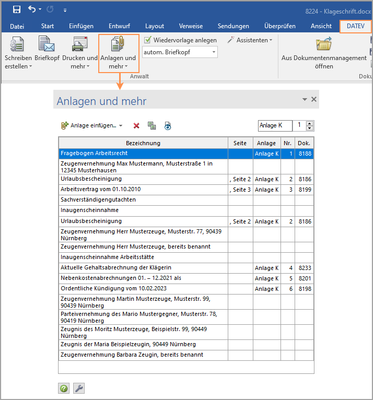The image size is (373, 400).
Task: Open the green help icon
Action: tap(64, 388)
